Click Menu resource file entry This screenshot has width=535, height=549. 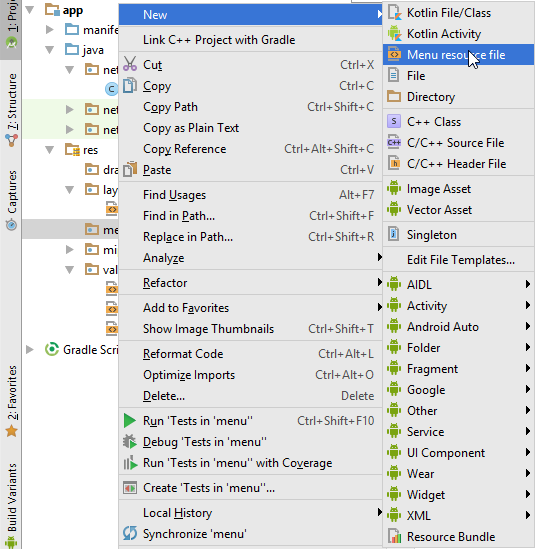click(x=458, y=55)
